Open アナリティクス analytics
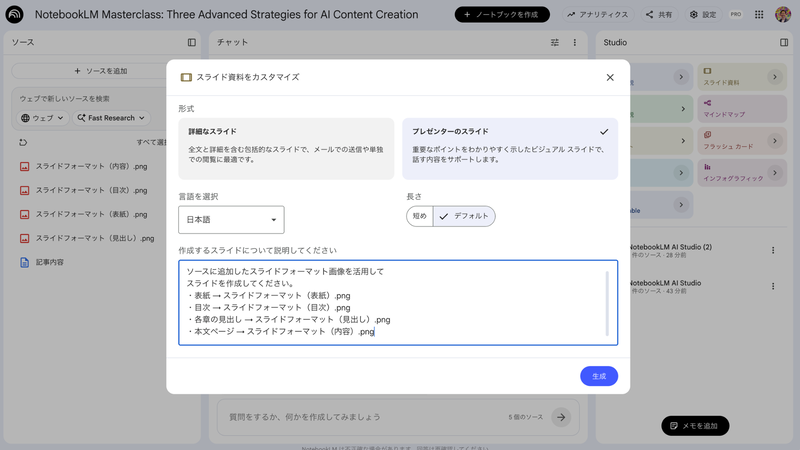The image size is (800, 450). point(598,14)
